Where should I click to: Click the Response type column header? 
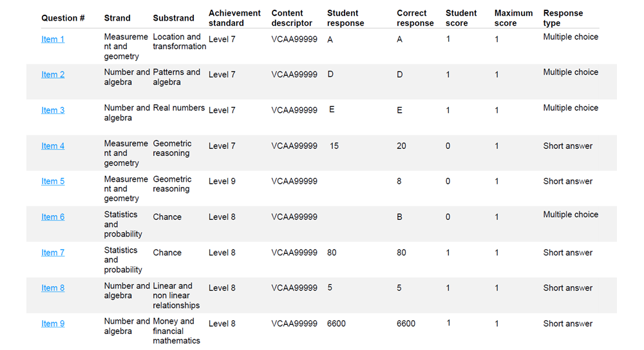click(563, 18)
